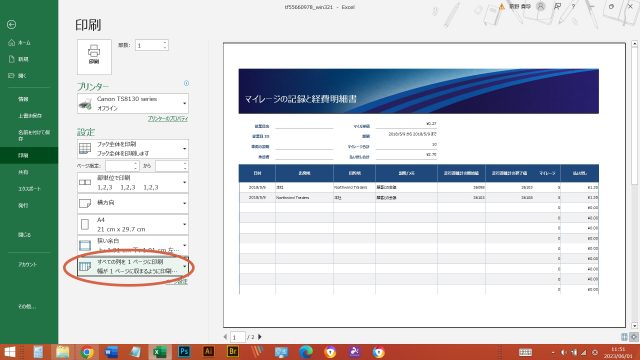Click the volume icon in the system tray
This screenshot has width=640, height=360.
pos(563,352)
